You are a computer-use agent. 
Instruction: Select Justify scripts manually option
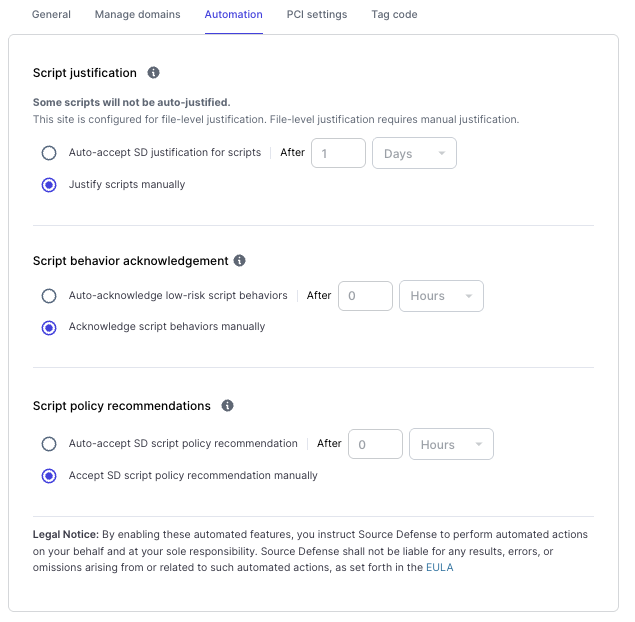[x=49, y=185]
